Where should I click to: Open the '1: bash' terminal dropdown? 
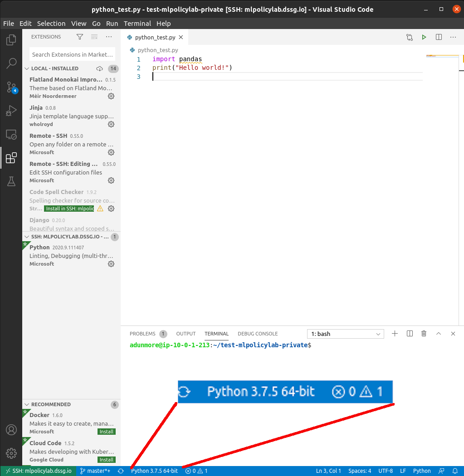(x=346, y=334)
